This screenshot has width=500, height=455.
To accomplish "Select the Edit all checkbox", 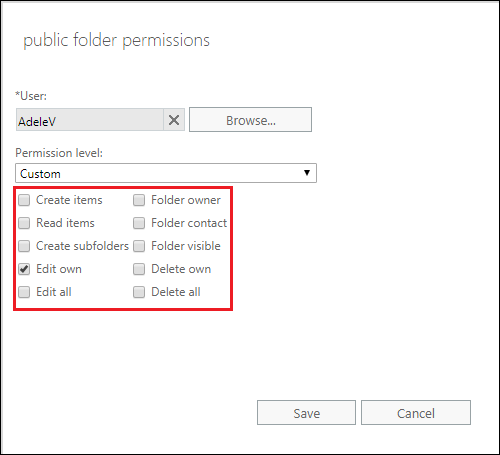I will click(x=24, y=292).
